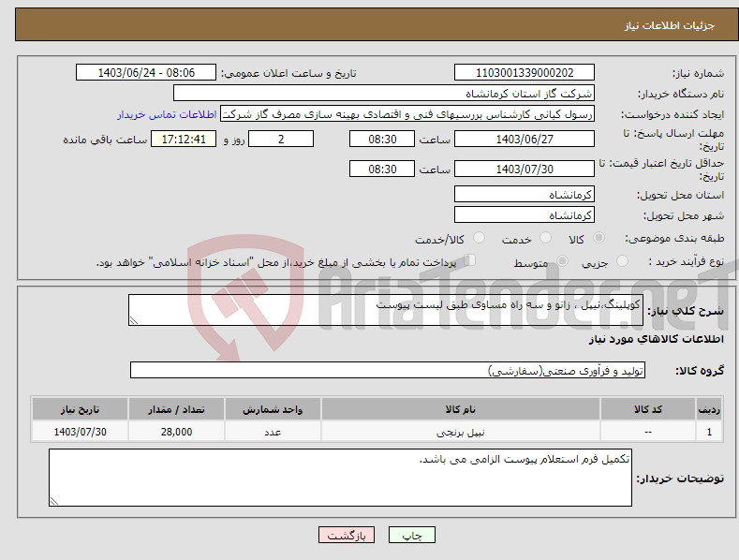Click the بازگشت back button
Screen dimensions: 739x560
347,535
